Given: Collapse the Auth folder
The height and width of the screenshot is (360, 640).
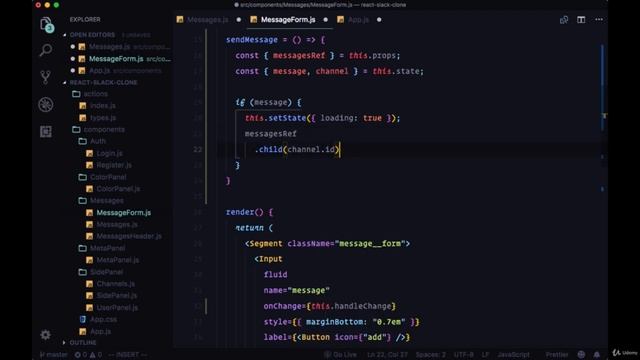Looking at the screenshot, I should tap(98, 141).
